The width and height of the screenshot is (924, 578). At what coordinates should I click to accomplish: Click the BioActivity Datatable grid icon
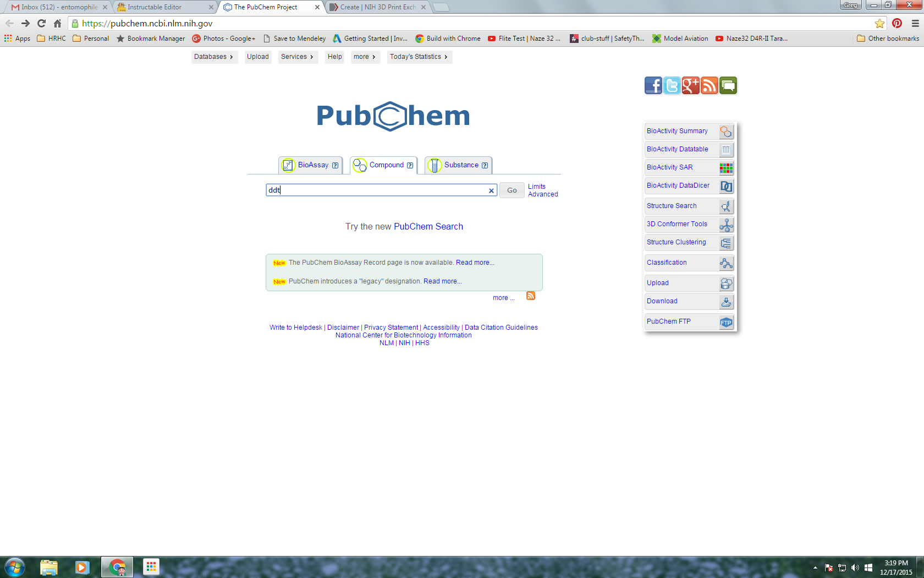[726, 150]
